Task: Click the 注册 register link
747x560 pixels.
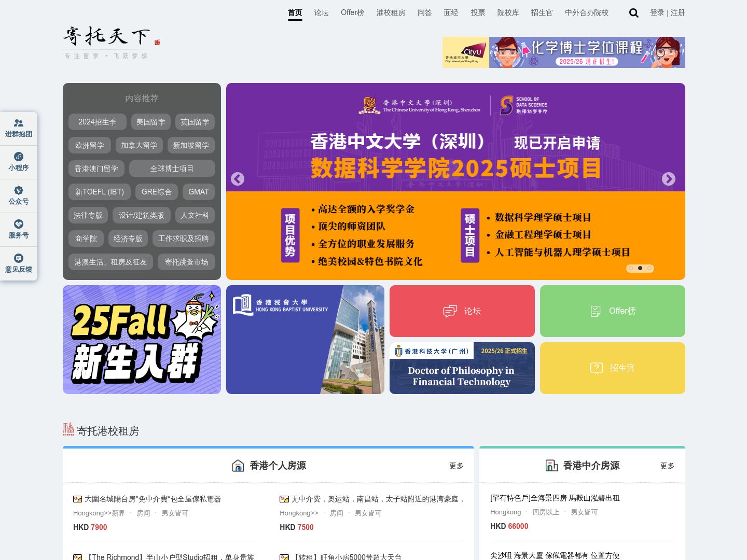Action: [677, 13]
